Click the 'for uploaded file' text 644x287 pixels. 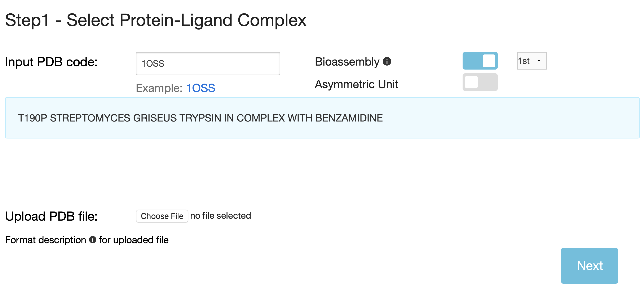point(133,240)
